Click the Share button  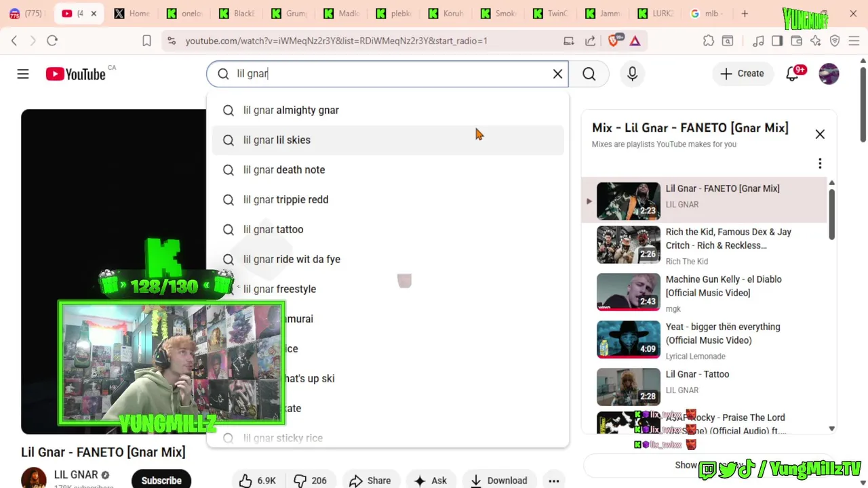(x=370, y=481)
